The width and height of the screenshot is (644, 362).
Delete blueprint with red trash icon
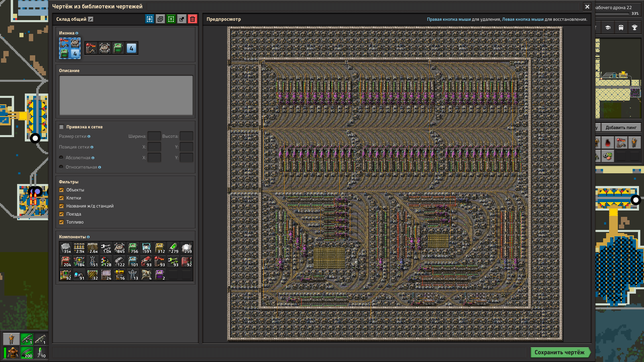(193, 19)
